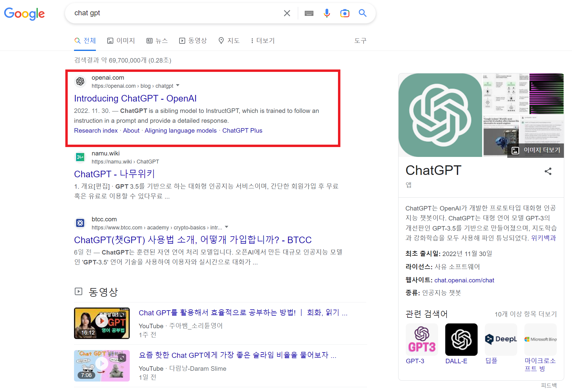Screen dimensions: 572x392
Task: Click the share icon beside ChatGPT title
Action: [x=548, y=171]
